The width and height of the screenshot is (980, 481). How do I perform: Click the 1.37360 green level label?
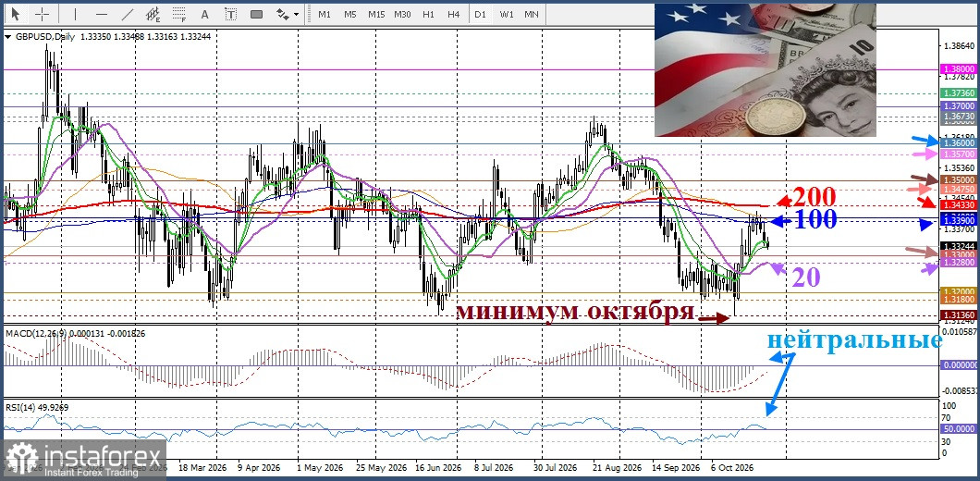pos(958,92)
